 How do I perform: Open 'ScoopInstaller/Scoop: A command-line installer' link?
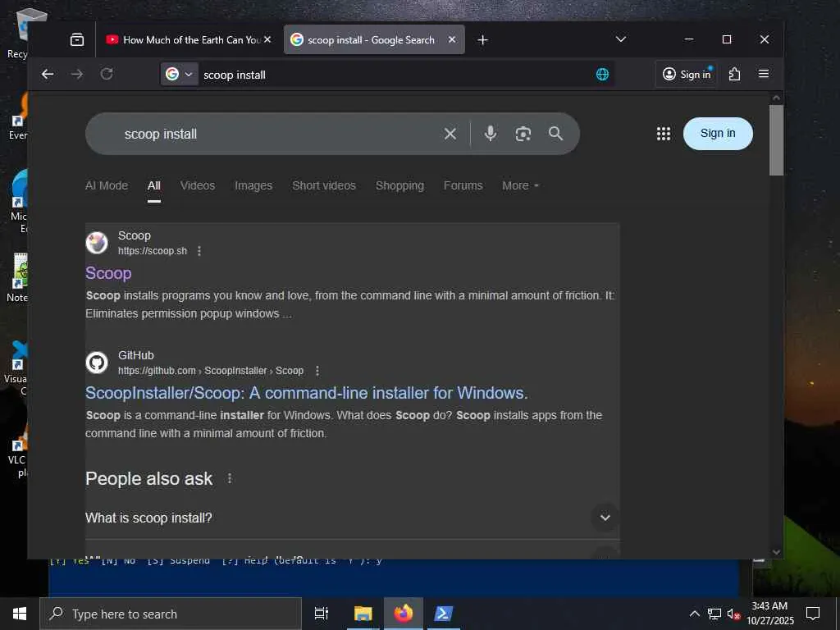point(307,393)
